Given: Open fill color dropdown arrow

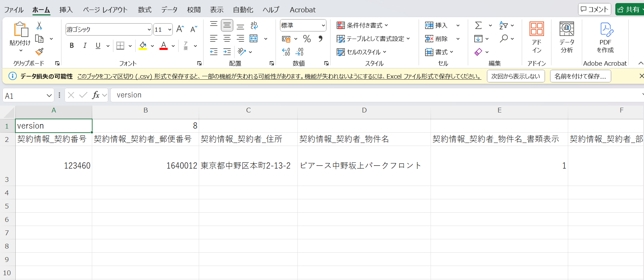Looking at the screenshot, I should pos(152,46).
